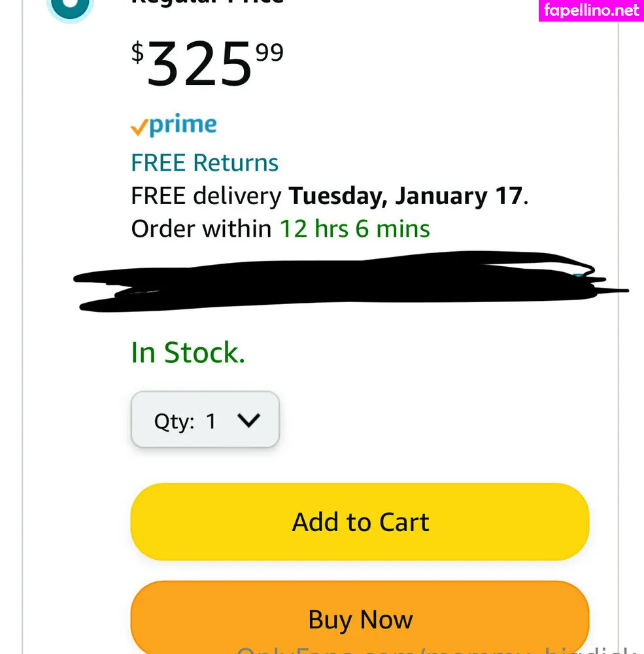644x654 pixels.
Task: Click the Order within text
Action: 201,229
